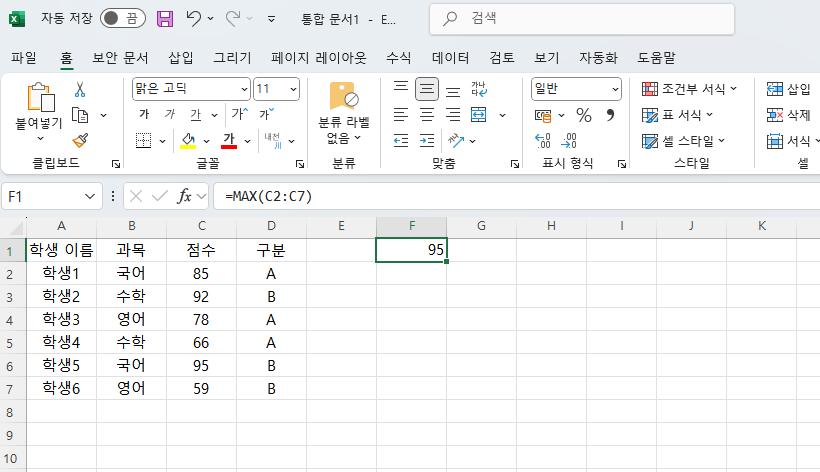Screen dimensions: 820x472
Task: Click the increase font size icon
Action: coord(237,114)
